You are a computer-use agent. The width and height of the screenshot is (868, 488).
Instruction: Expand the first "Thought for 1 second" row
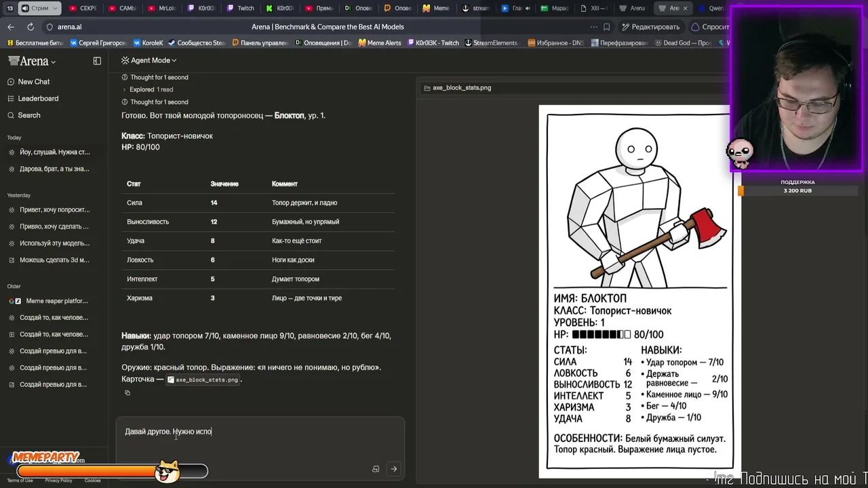pos(155,77)
